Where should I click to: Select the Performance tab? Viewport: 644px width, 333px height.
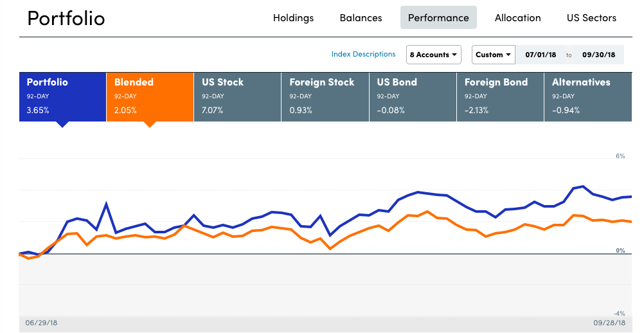point(438,18)
